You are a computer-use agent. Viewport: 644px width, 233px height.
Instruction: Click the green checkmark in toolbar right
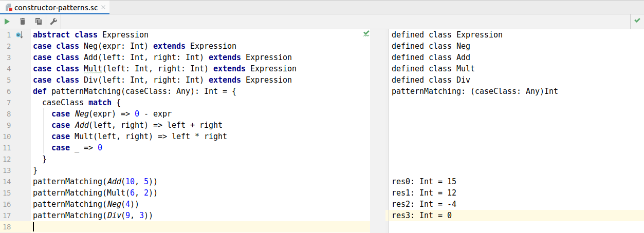(637, 21)
